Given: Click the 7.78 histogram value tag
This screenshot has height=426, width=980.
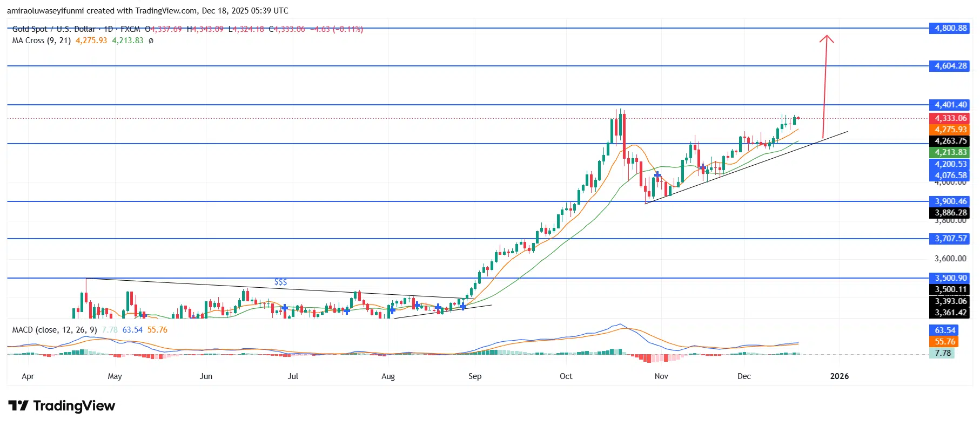Looking at the screenshot, I should [x=943, y=353].
